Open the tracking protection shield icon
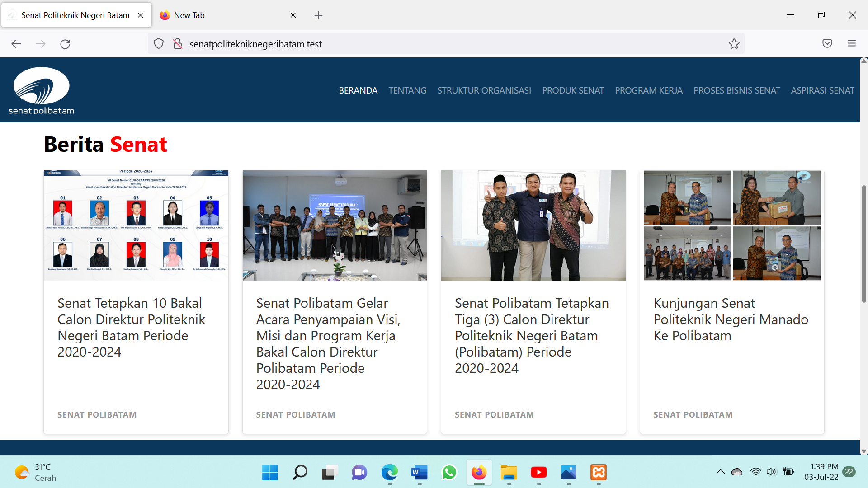The height and width of the screenshot is (488, 868). tap(159, 44)
